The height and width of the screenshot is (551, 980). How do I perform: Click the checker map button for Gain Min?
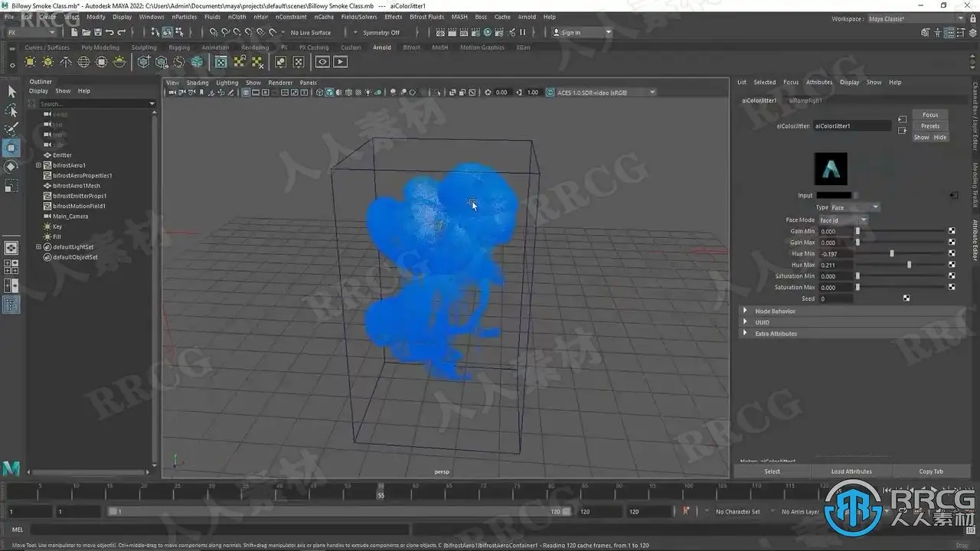952,231
